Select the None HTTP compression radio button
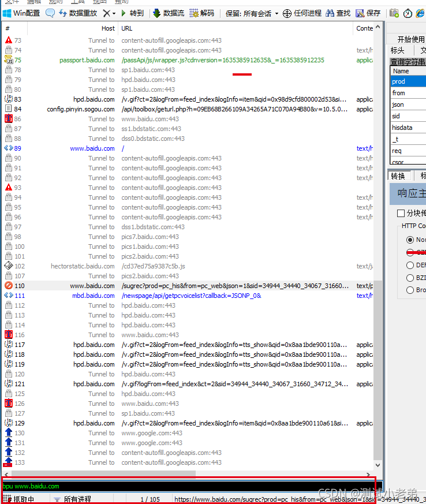Viewport: 426px width, 504px height. (x=410, y=240)
